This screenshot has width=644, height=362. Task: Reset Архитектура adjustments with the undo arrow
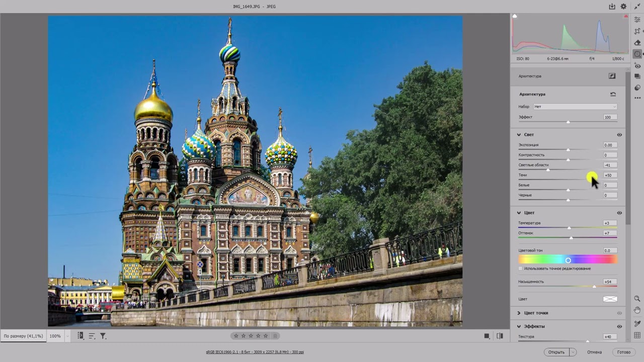[613, 94]
